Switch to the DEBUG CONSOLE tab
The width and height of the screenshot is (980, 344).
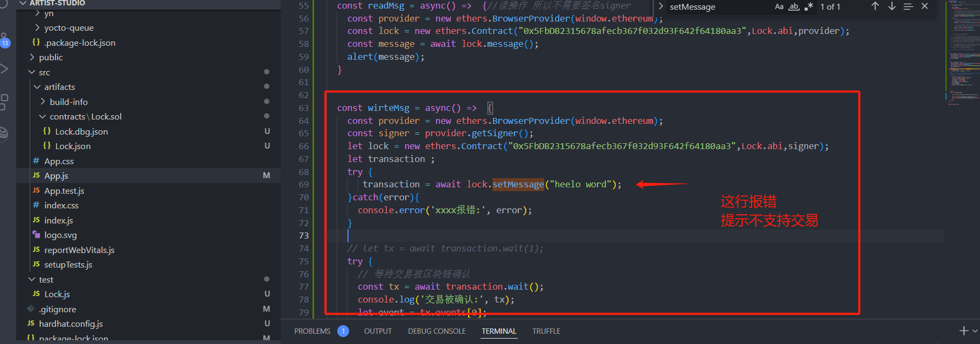436,331
